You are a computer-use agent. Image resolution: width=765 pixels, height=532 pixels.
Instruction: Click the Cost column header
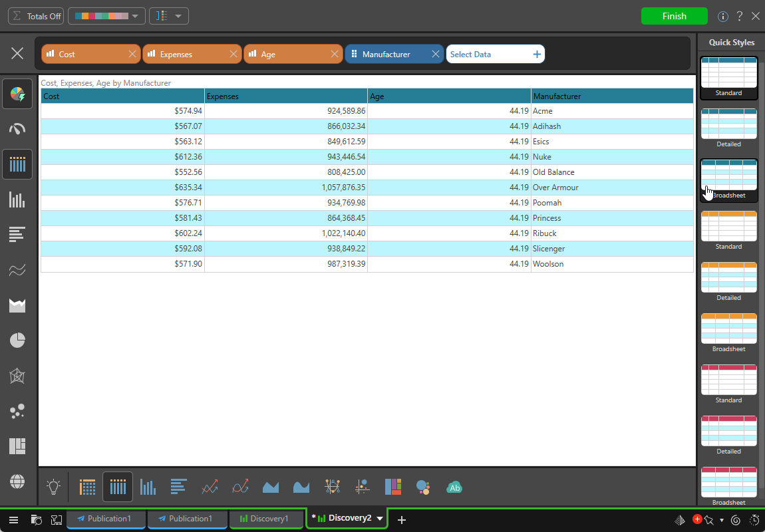[122, 96]
